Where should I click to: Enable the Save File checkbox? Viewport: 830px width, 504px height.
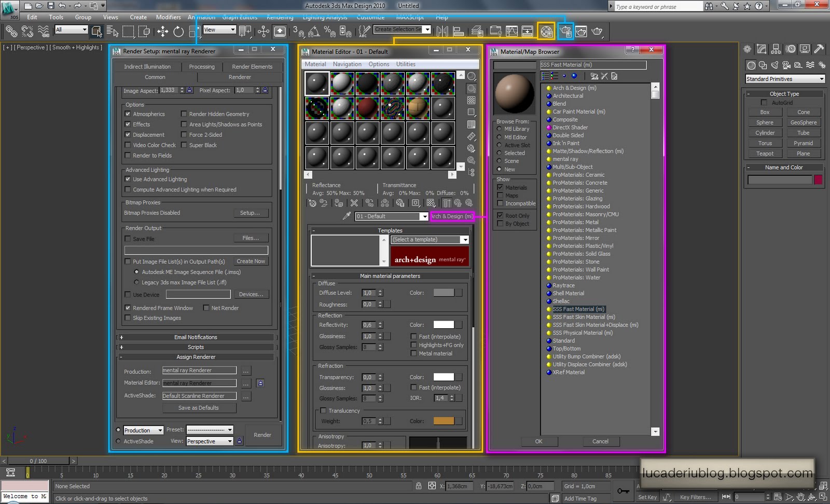click(128, 239)
